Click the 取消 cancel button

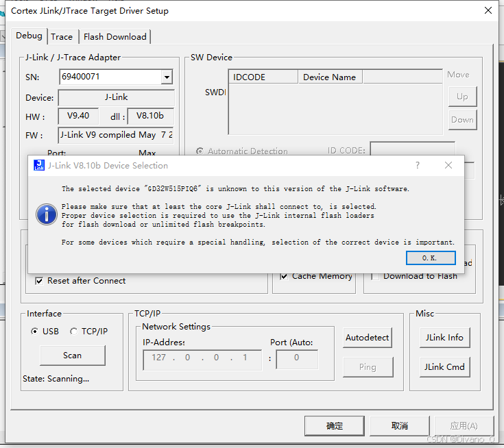click(400, 426)
